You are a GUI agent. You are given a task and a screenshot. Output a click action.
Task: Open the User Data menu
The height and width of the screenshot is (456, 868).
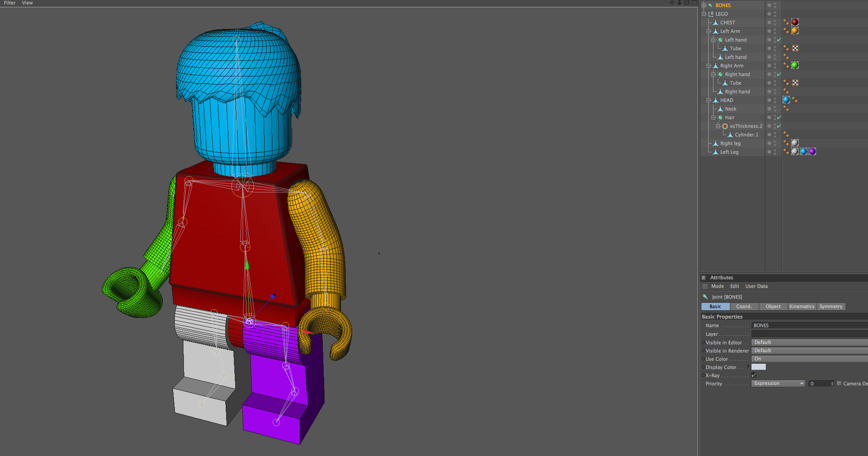click(x=757, y=286)
